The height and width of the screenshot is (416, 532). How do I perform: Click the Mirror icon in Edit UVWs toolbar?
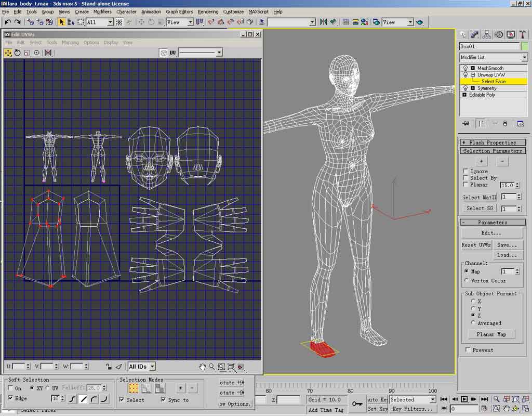point(48,53)
